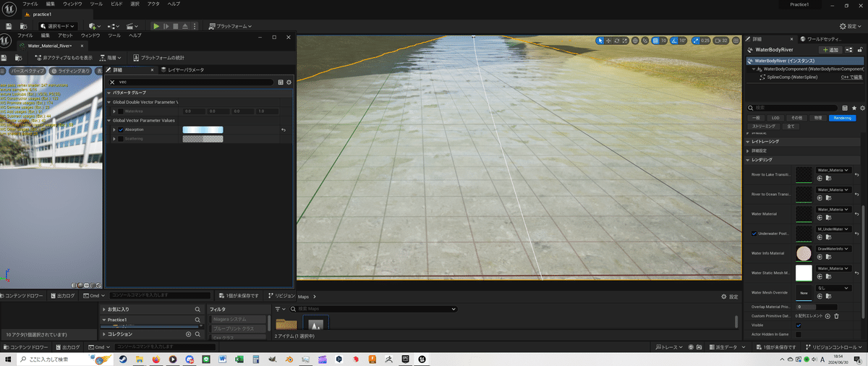This screenshot has width=868, height=366.
Task: Click the Eject button in main toolbar
Action: (x=185, y=26)
